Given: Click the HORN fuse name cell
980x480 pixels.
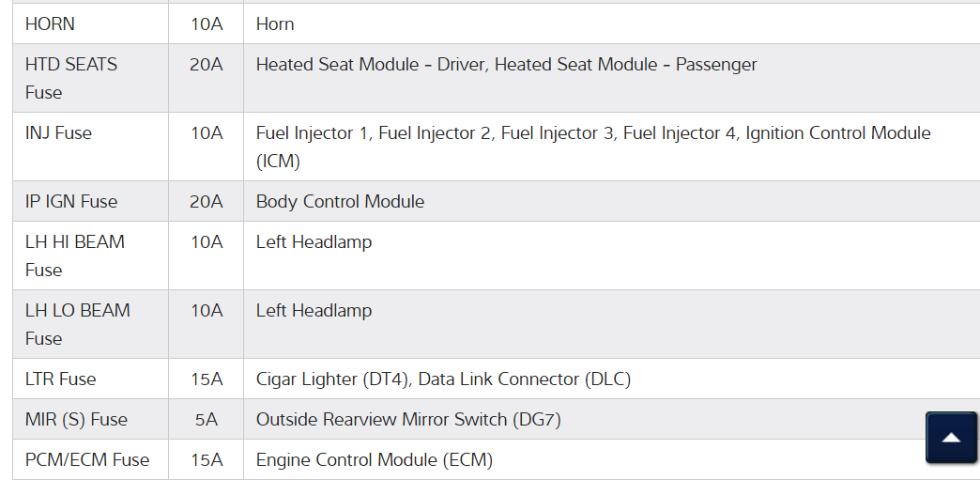Looking at the screenshot, I should point(50,23).
